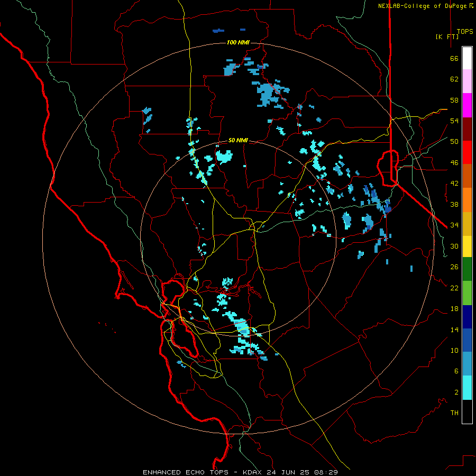Click the legend value 2
The width and height of the screenshot is (476, 476).
(456, 392)
